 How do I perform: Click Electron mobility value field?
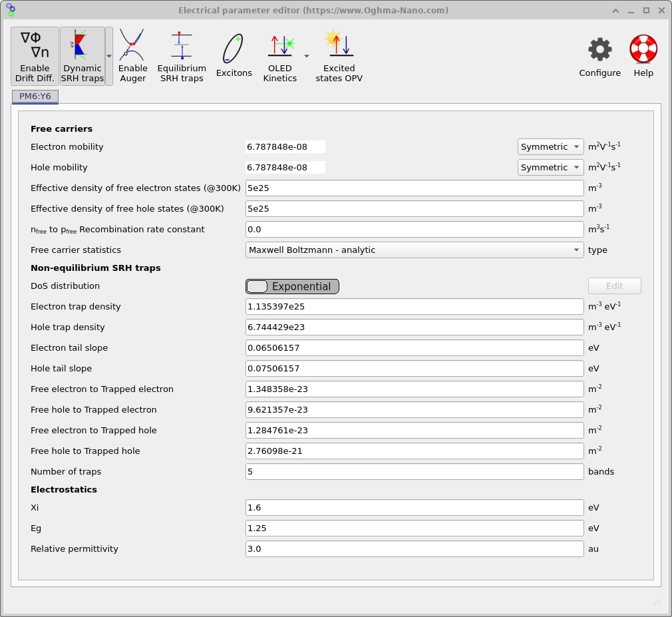pyautogui.click(x=285, y=146)
